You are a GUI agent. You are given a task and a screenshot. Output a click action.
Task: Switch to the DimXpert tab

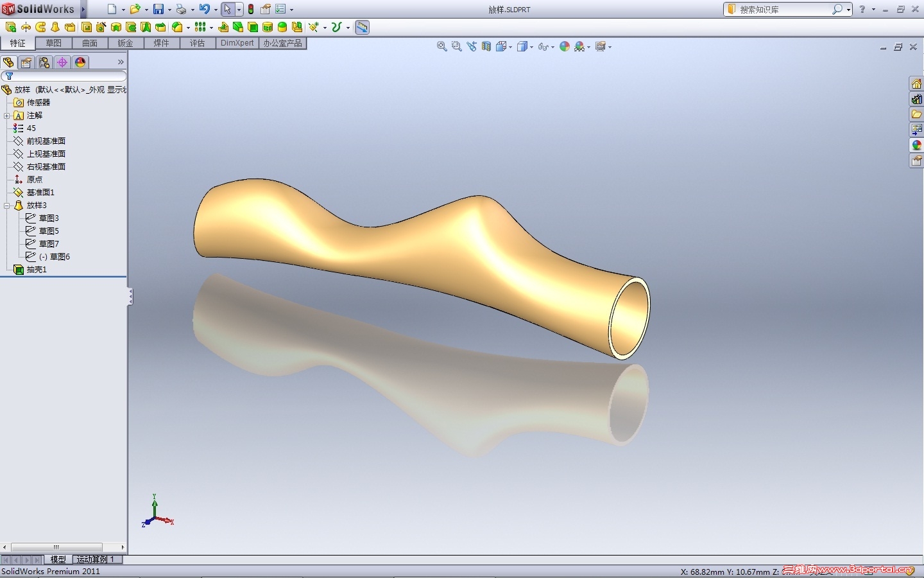[x=237, y=43]
